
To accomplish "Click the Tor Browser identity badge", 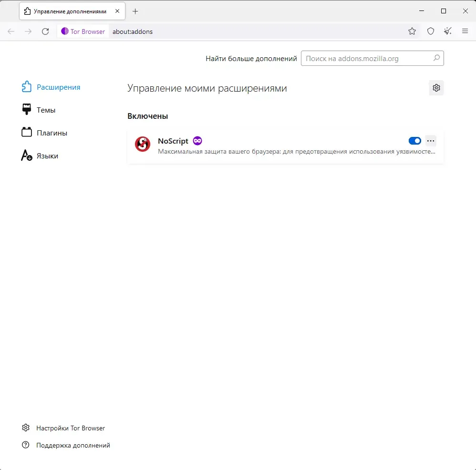I will (83, 31).
